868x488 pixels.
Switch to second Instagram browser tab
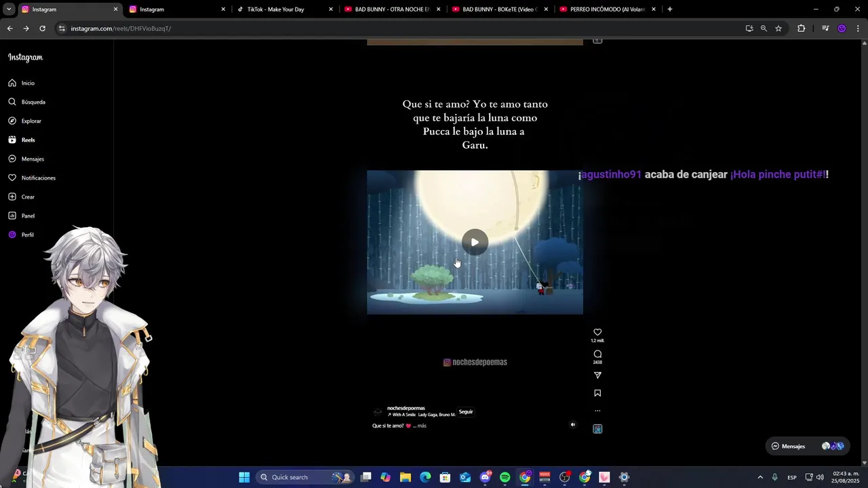point(176,9)
